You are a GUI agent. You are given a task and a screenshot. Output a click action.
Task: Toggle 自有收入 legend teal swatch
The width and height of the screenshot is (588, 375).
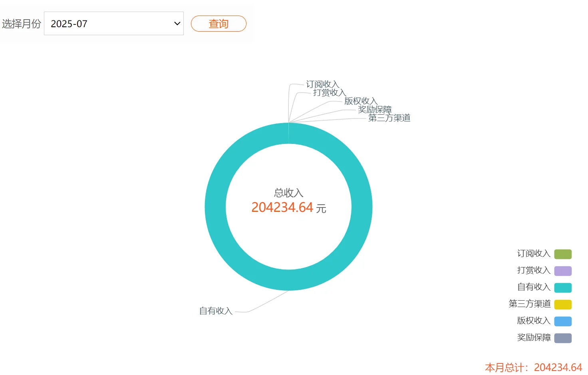(x=563, y=287)
